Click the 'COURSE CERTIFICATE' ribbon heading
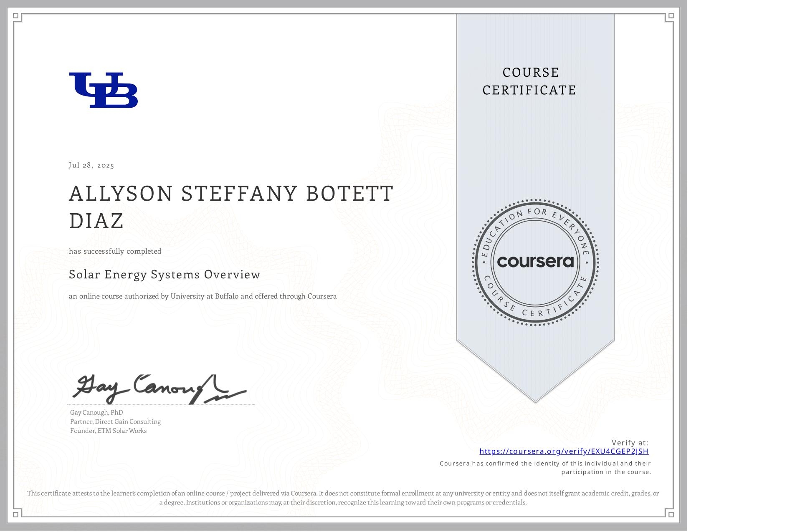795x532 pixels. pos(530,81)
